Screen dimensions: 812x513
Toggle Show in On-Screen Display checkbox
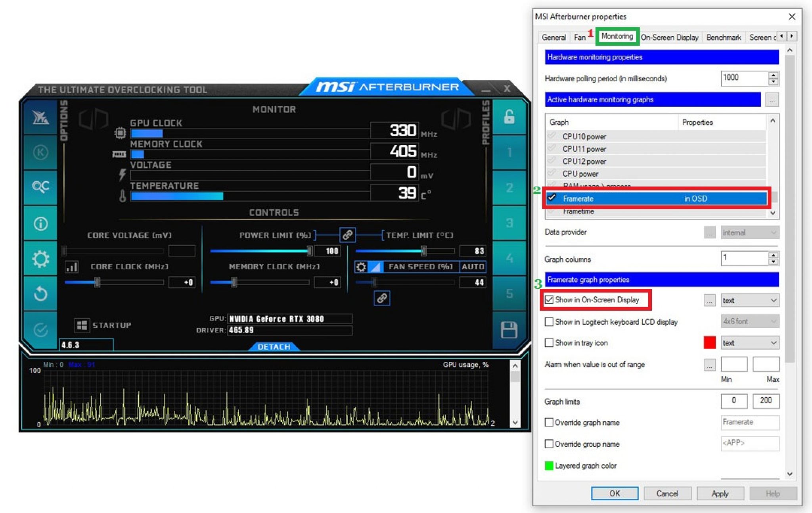549,300
